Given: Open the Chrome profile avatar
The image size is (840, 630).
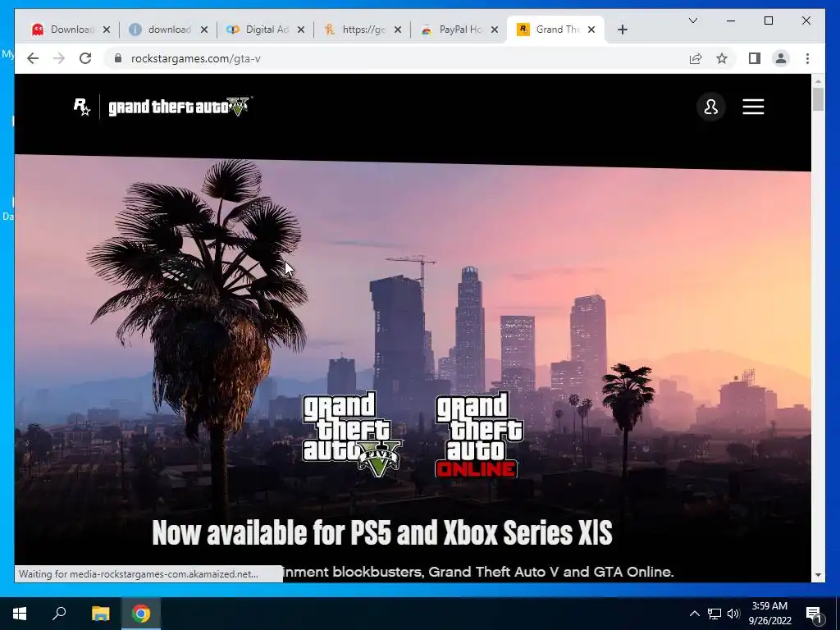Looking at the screenshot, I should (781, 58).
